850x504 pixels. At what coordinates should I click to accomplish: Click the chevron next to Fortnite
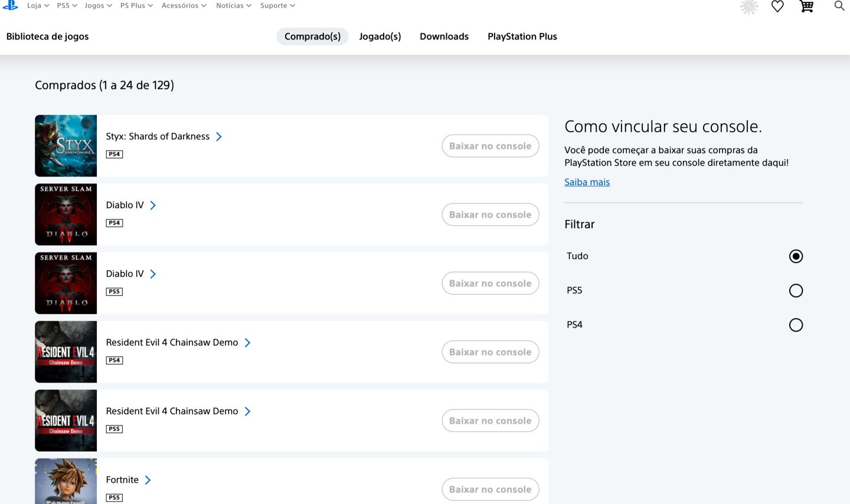148,480
